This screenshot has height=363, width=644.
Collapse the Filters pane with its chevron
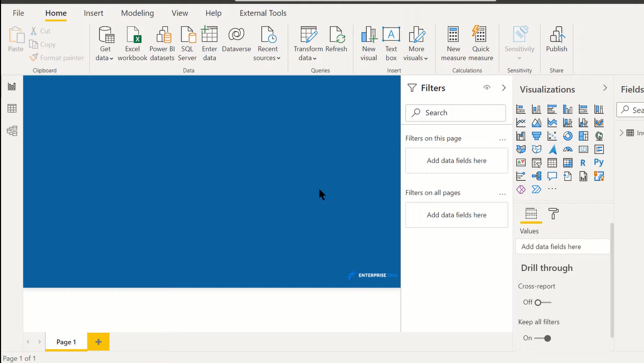pyautogui.click(x=504, y=88)
